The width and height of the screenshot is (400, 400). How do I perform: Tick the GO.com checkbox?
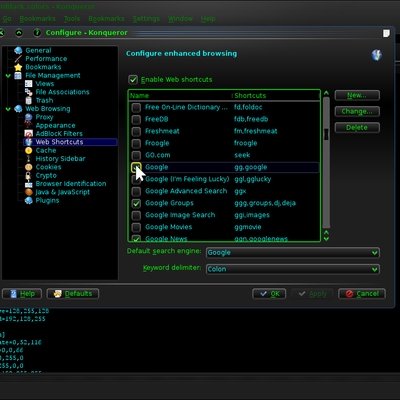click(136, 155)
